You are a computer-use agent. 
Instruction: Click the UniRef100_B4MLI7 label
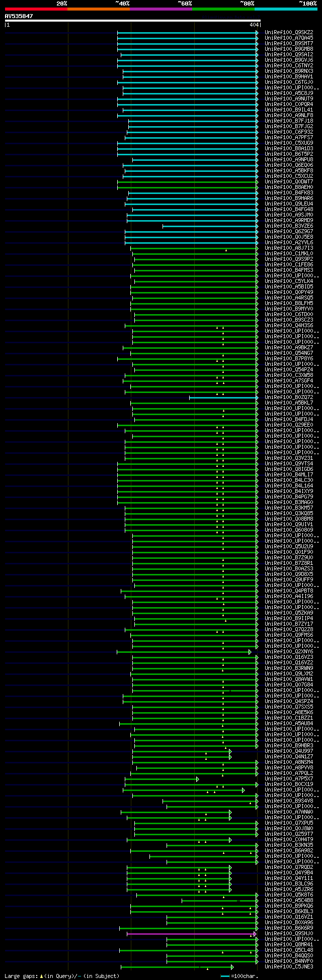[x=289, y=475]
